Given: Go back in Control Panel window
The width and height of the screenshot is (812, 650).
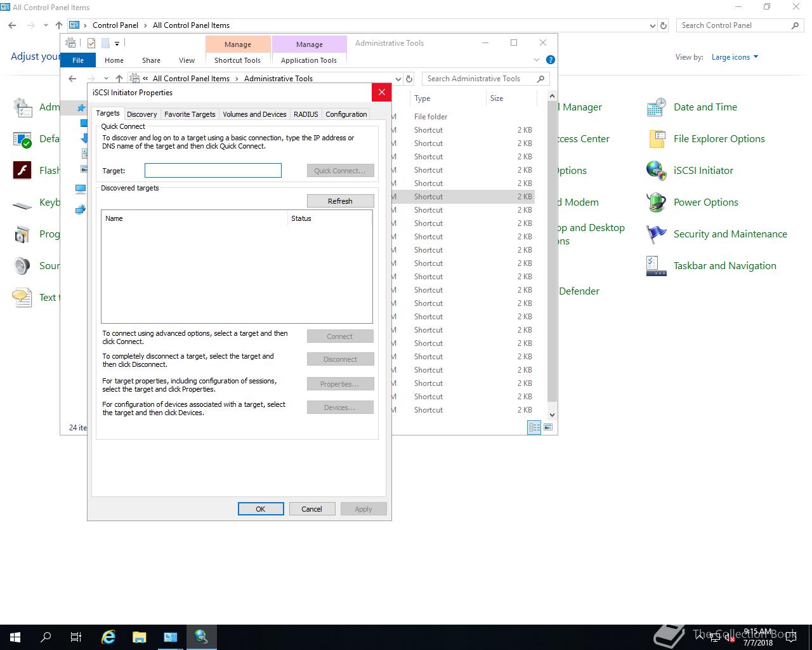Looking at the screenshot, I should (x=12, y=25).
